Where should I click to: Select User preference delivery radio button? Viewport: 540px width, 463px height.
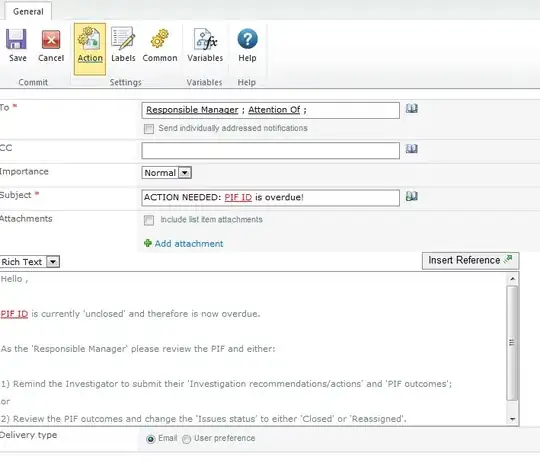point(186,439)
